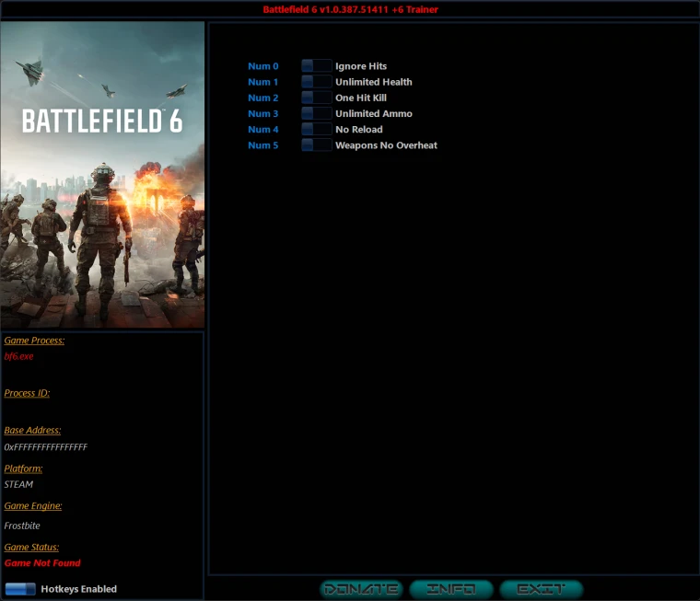Click the Game Status heading
This screenshot has width=700, height=601.
31,547
